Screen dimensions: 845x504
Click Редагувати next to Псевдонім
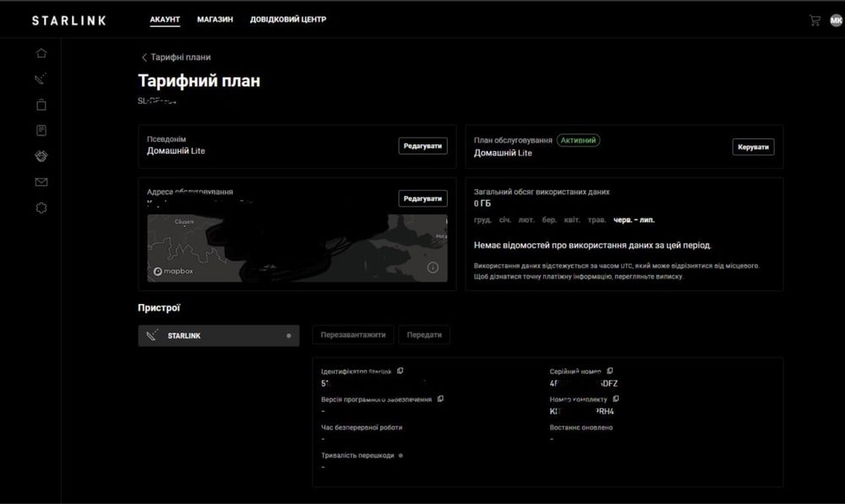(423, 146)
